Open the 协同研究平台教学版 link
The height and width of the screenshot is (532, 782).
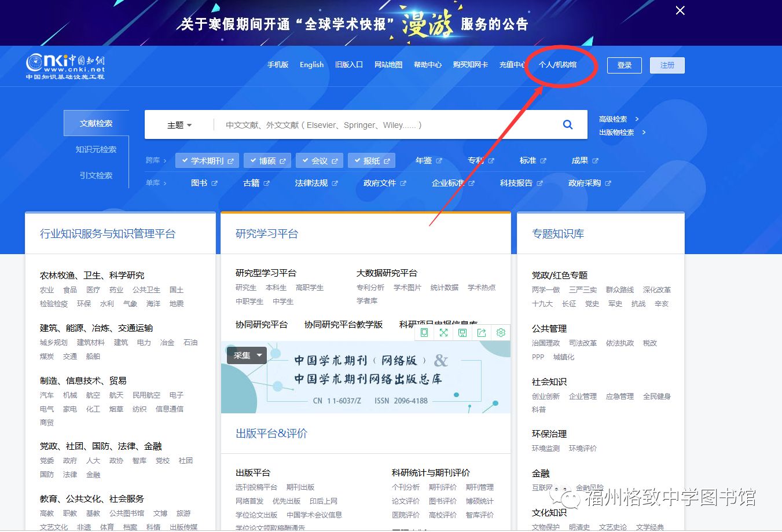(343, 324)
